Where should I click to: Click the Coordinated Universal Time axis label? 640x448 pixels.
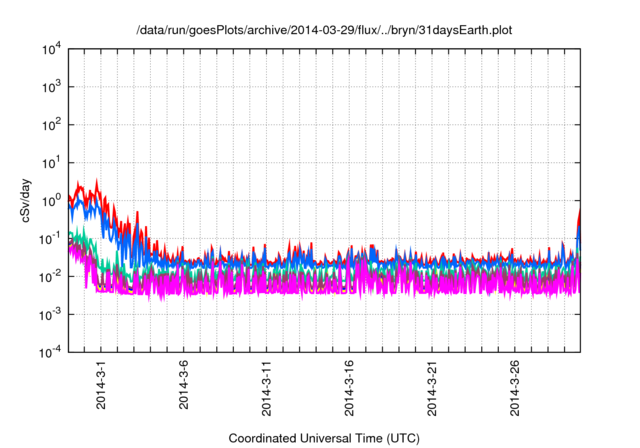[324, 438]
